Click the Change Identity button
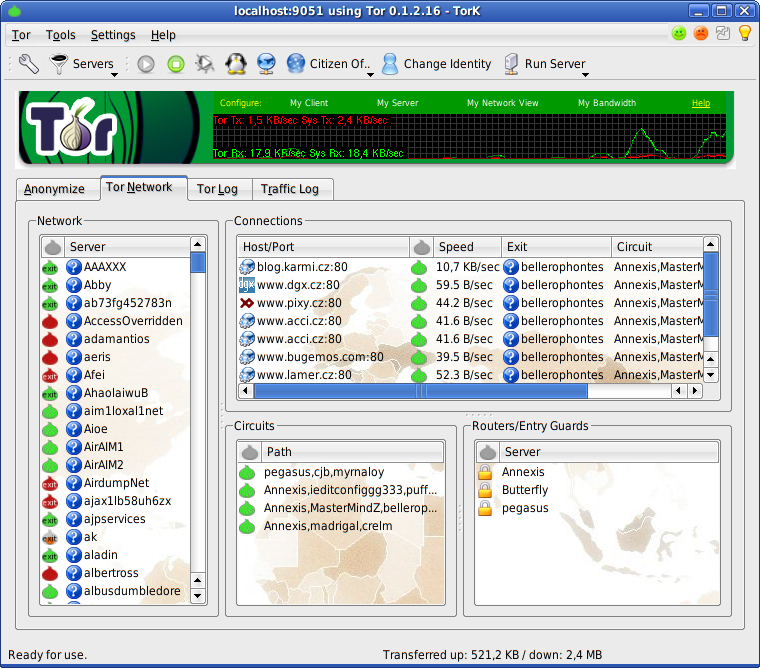This screenshot has height=668, width=760. tap(436, 64)
